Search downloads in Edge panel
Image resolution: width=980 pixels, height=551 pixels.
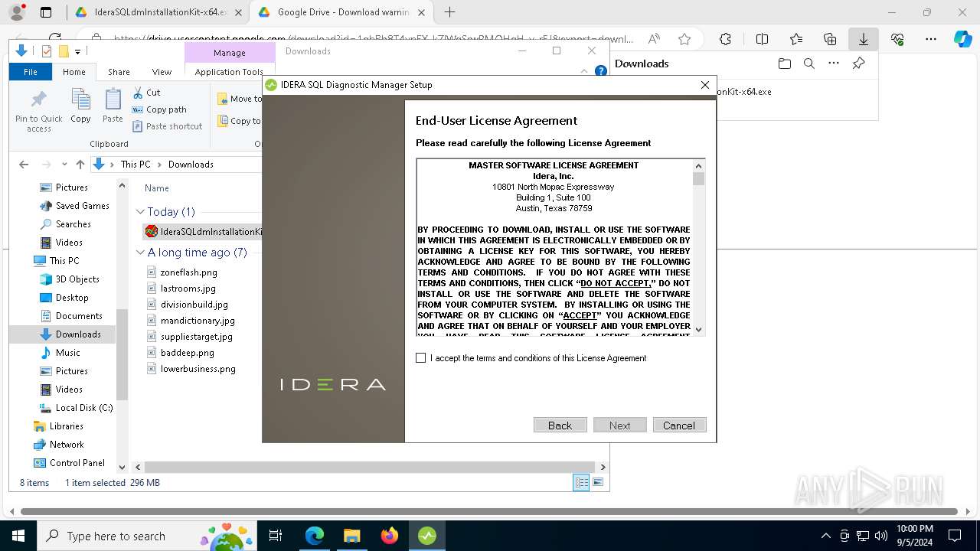808,64
